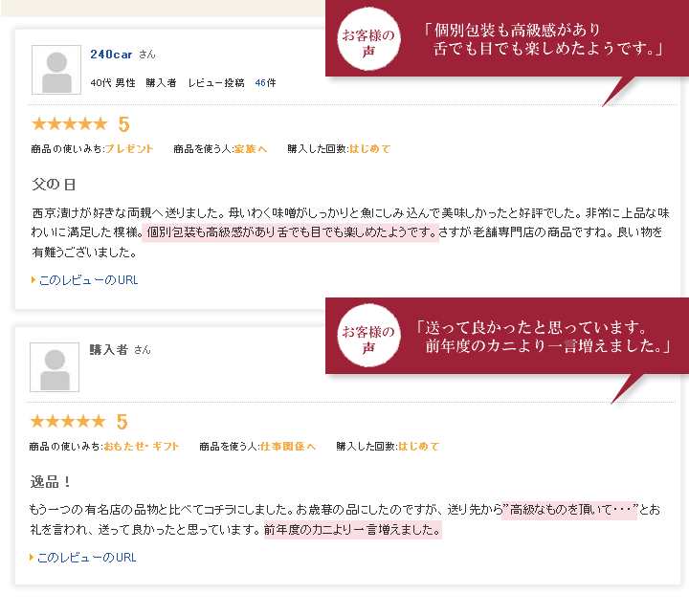The height and width of the screenshot is (616, 689).
Task: Click the five-star rating on 逸品！ review
Action: pyautogui.click(x=67, y=422)
